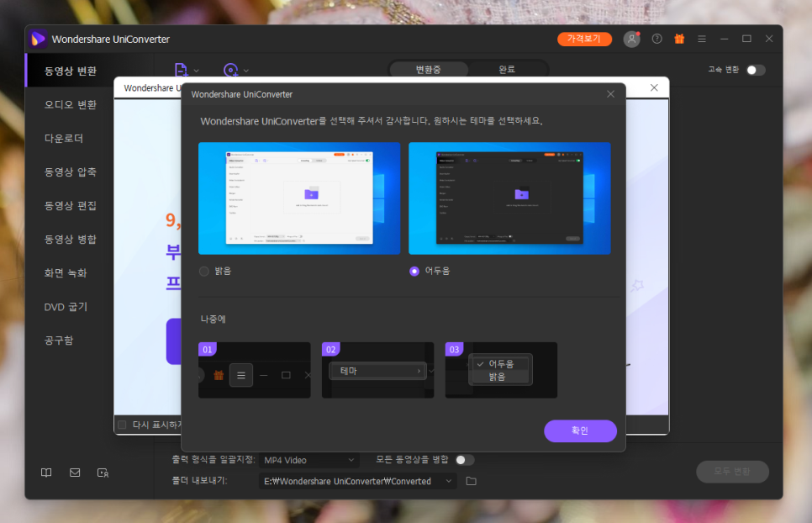Click the 출력 형식을 일괄지정 label
This screenshot has height=523, width=812.
point(214,459)
